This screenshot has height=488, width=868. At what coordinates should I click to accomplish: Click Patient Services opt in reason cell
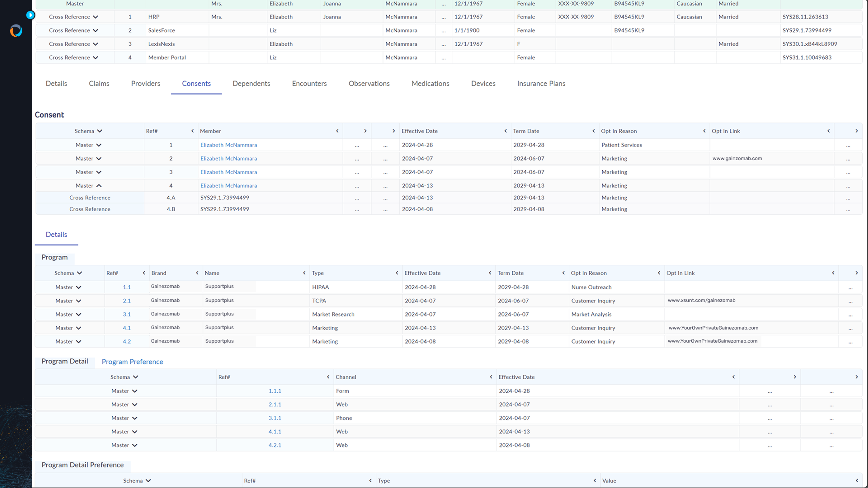coord(622,145)
